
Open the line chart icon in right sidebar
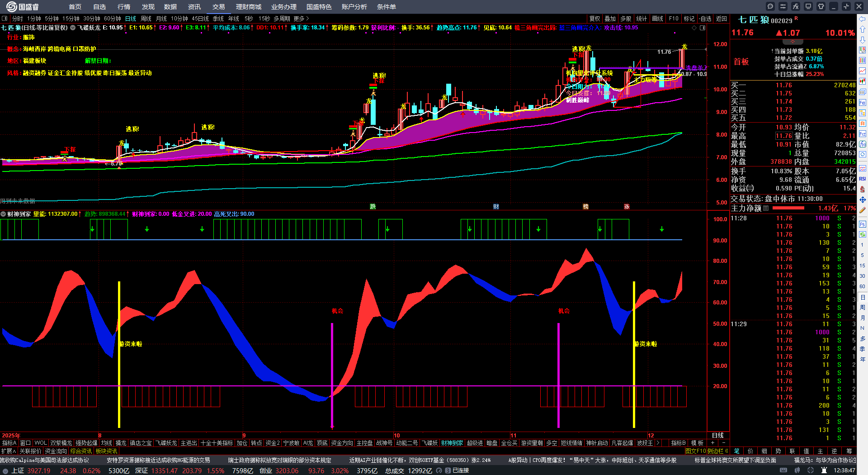(x=863, y=71)
